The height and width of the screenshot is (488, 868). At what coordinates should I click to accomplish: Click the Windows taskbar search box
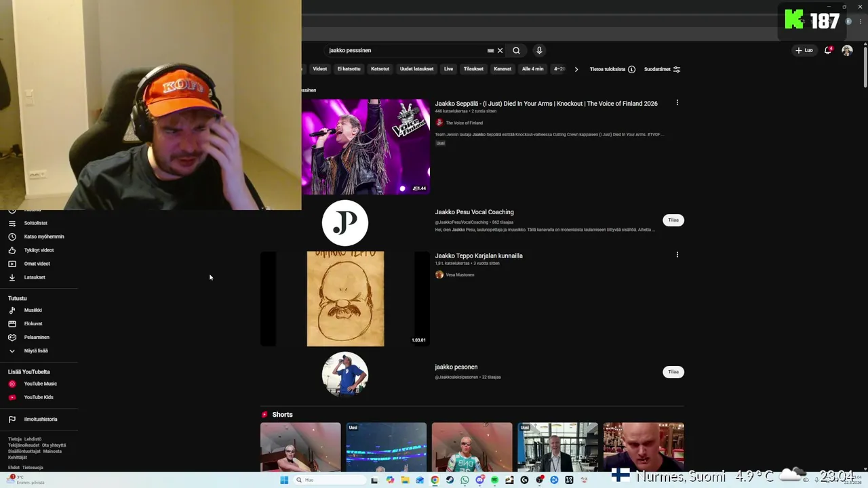click(x=330, y=480)
